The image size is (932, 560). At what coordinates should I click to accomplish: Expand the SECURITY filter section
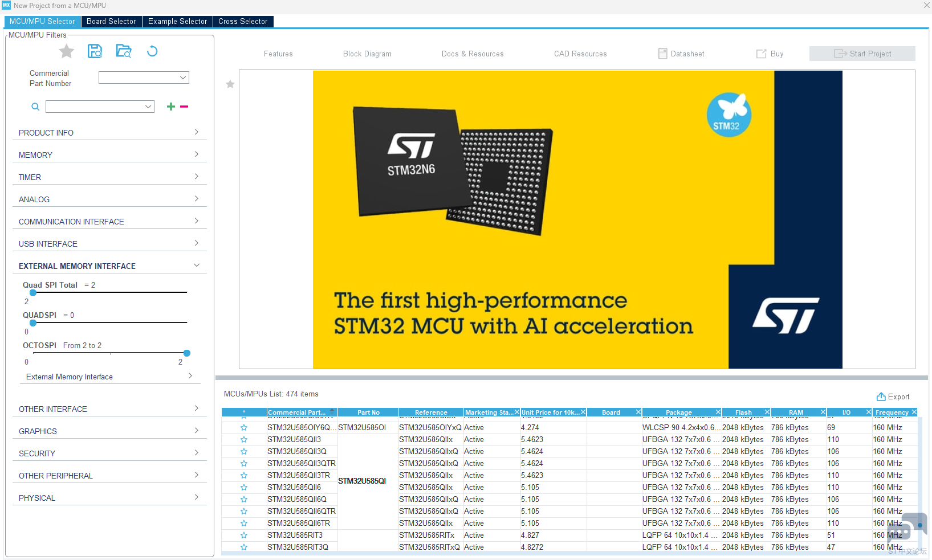109,453
